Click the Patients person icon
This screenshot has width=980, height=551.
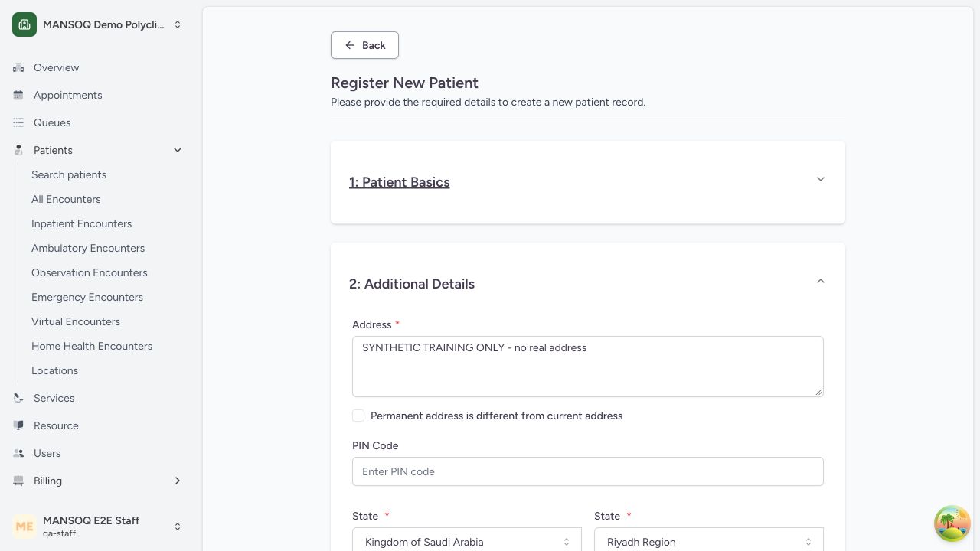(x=18, y=150)
